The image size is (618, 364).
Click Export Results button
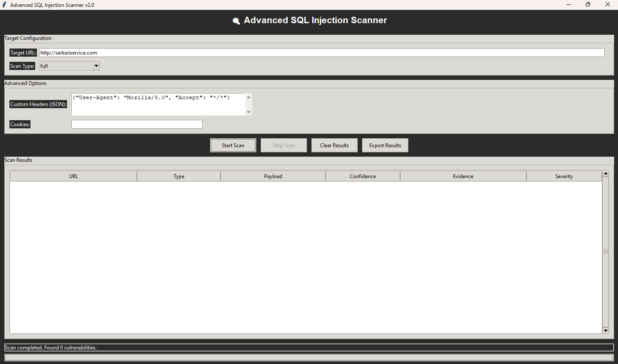pyautogui.click(x=385, y=146)
